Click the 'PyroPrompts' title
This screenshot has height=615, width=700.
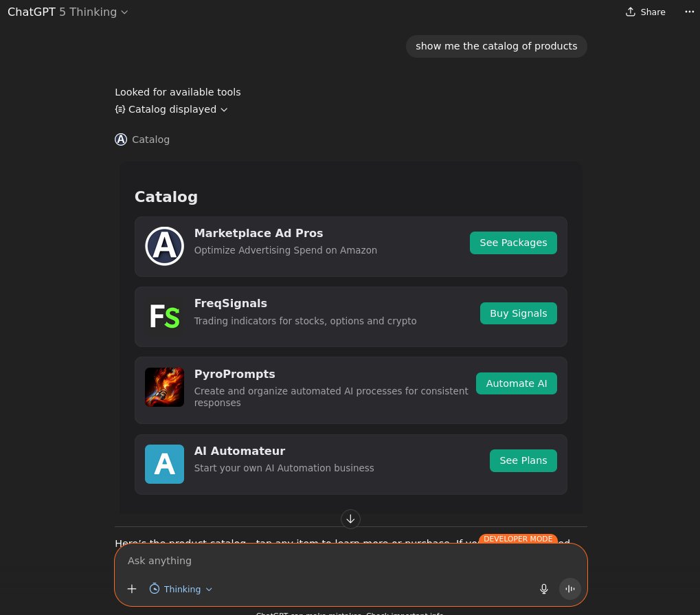(x=234, y=374)
